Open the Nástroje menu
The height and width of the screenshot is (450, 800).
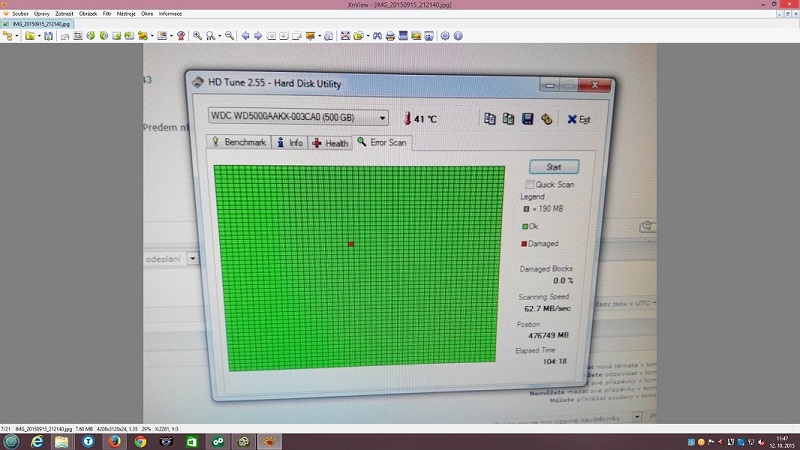tap(126, 14)
